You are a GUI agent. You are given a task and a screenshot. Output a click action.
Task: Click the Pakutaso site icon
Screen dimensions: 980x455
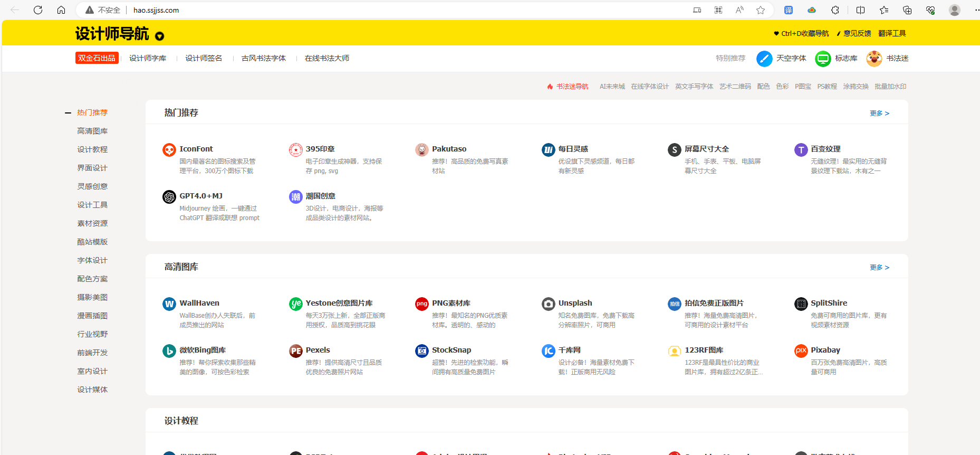point(421,150)
